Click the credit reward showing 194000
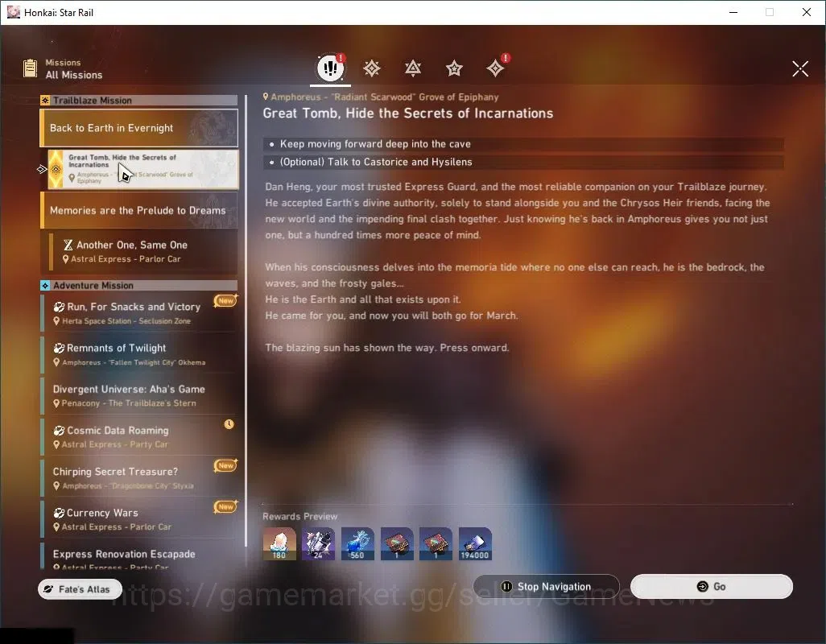Screen dimensions: 826x644 pyautogui.click(x=475, y=543)
